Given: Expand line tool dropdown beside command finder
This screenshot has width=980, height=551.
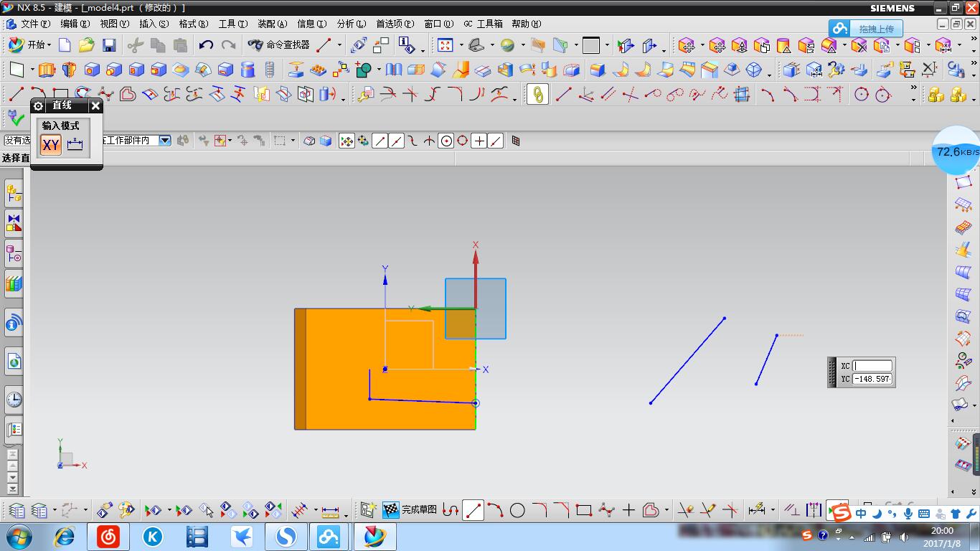Looking at the screenshot, I should [x=339, y=46].
